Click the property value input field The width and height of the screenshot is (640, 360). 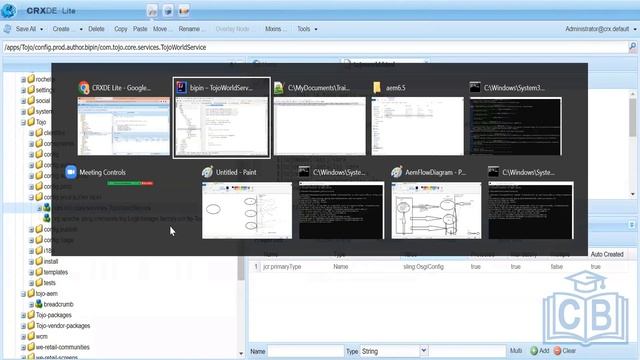click(x=467, y=351)
